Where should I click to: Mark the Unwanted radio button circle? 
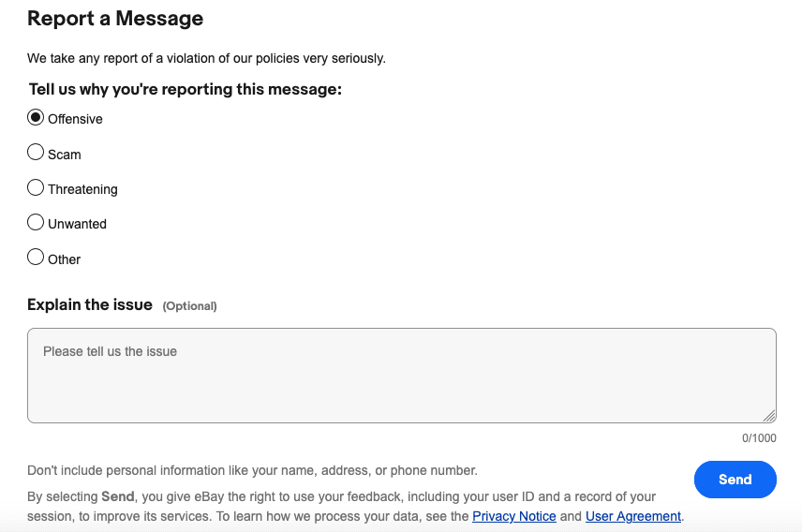(36, 222)
